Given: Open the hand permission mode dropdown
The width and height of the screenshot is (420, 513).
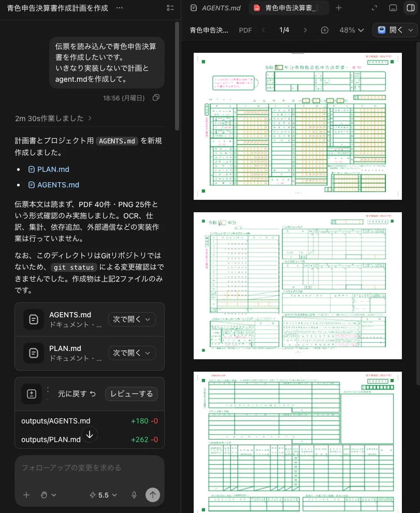Looking at the screenshot, I should tap(49, 495).
